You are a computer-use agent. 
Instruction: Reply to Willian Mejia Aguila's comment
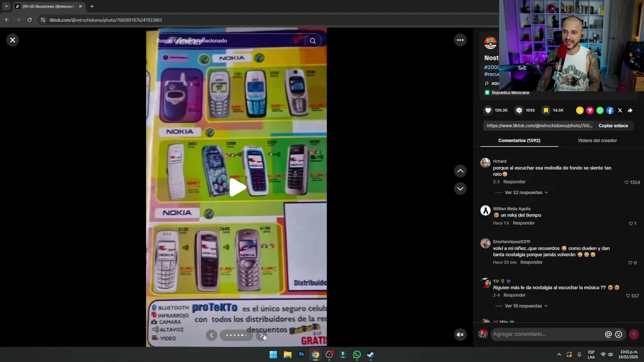click(524, 223)
